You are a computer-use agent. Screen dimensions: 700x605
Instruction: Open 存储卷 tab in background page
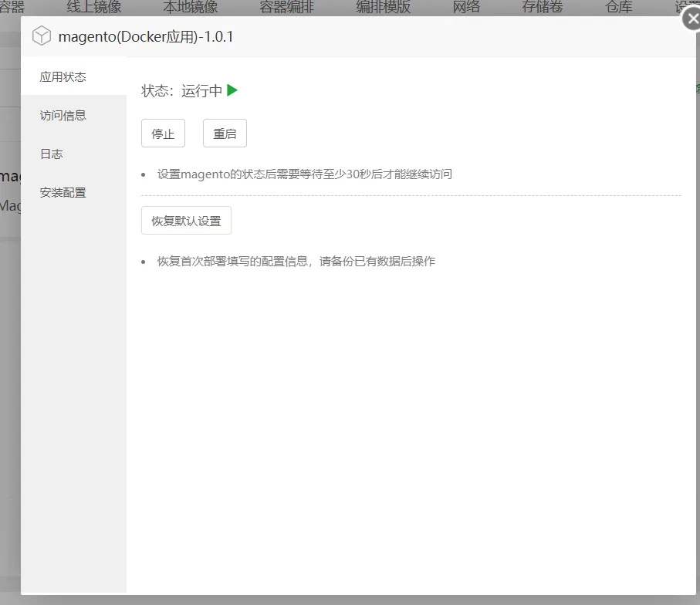tap(543, 7)
